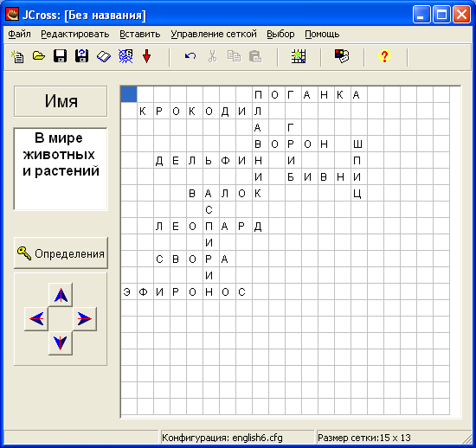This screenshot has width=476, height=448.
Task: Save the crossword with the floppy icon
Action: (x=60, y=56)
